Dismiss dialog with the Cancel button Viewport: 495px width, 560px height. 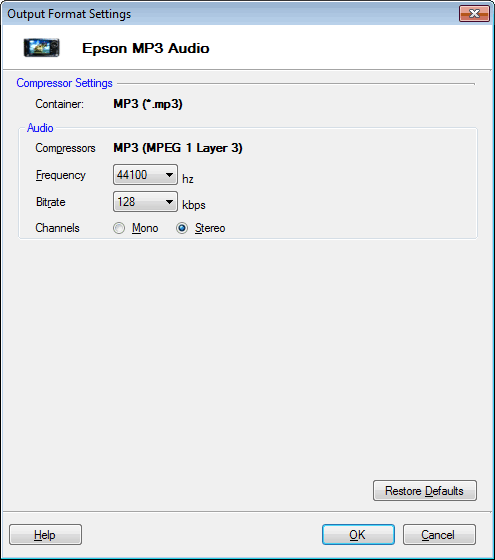[x=439, y=535]
